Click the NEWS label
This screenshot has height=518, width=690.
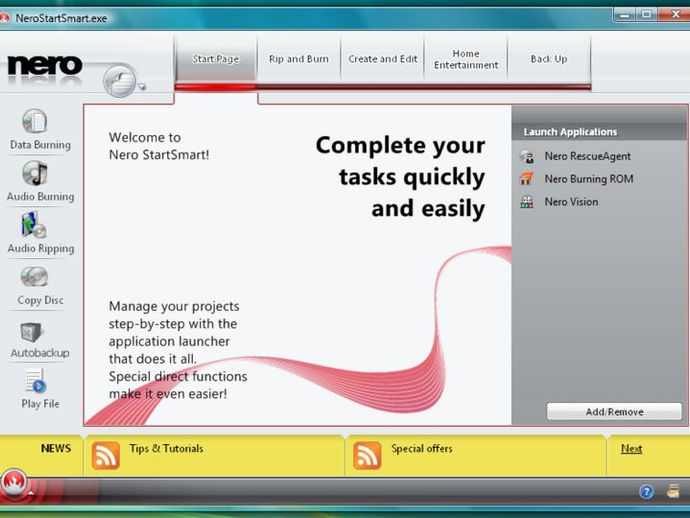point(56,448)
